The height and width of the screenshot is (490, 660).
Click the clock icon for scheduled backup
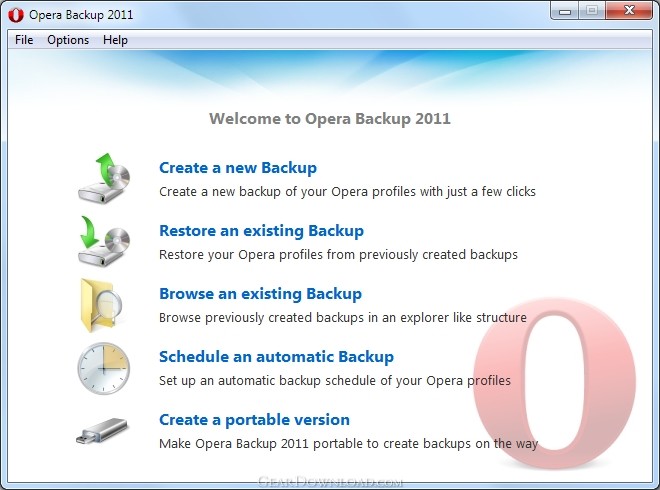(x=104, y=368)
